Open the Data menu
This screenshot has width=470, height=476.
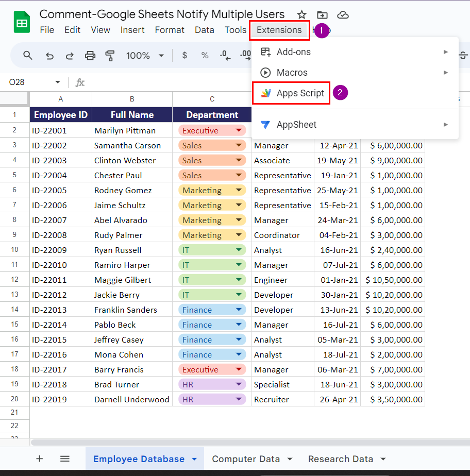click(204, 30)
